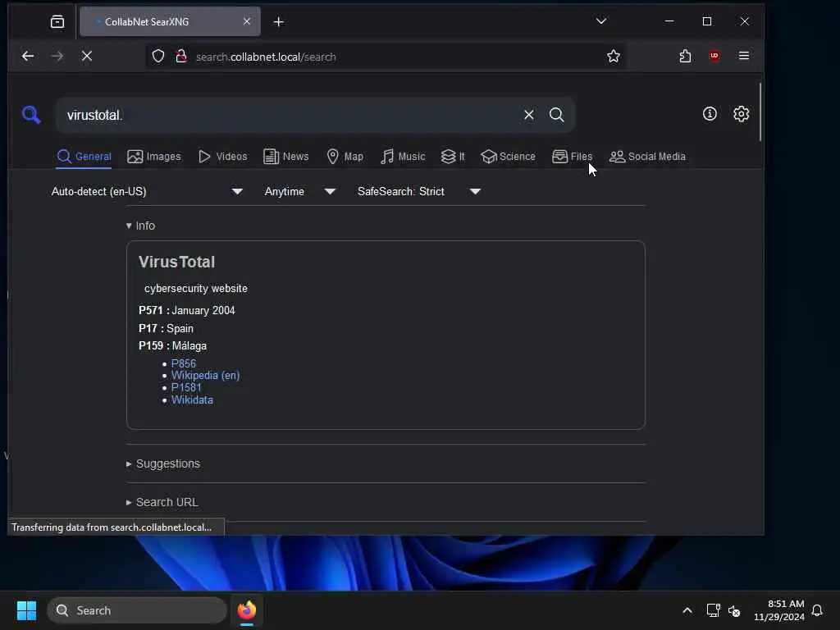Open Firefox from the taskbar
Viewport: 840px width, 630px height.
coord(247,610)
